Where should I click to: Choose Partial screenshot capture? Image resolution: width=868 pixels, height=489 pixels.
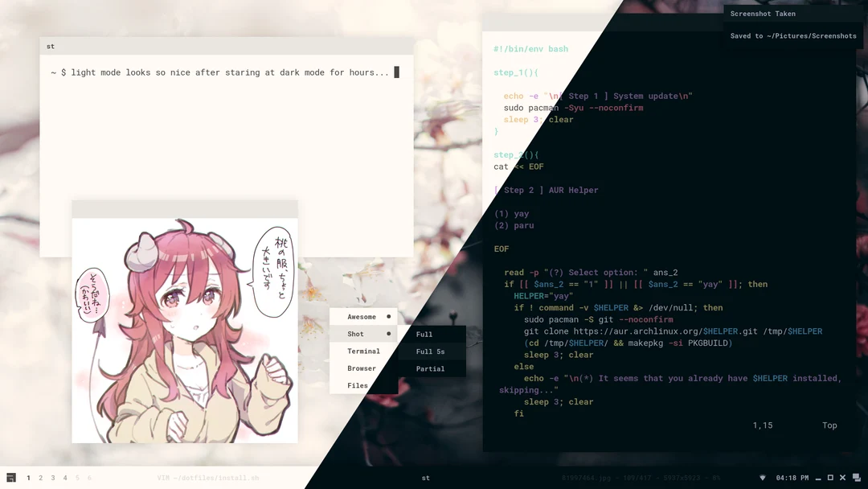tap(431, 368)
